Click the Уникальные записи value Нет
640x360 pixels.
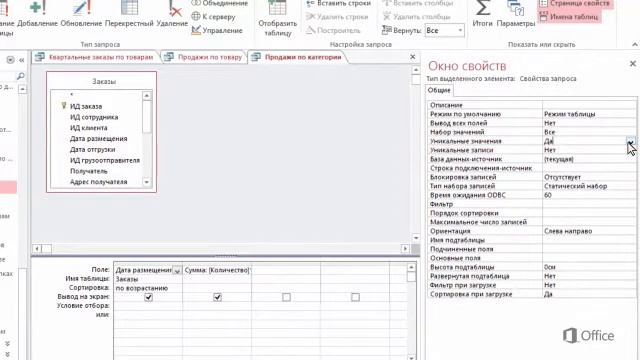pyautogui.click(x=589, y=150)
